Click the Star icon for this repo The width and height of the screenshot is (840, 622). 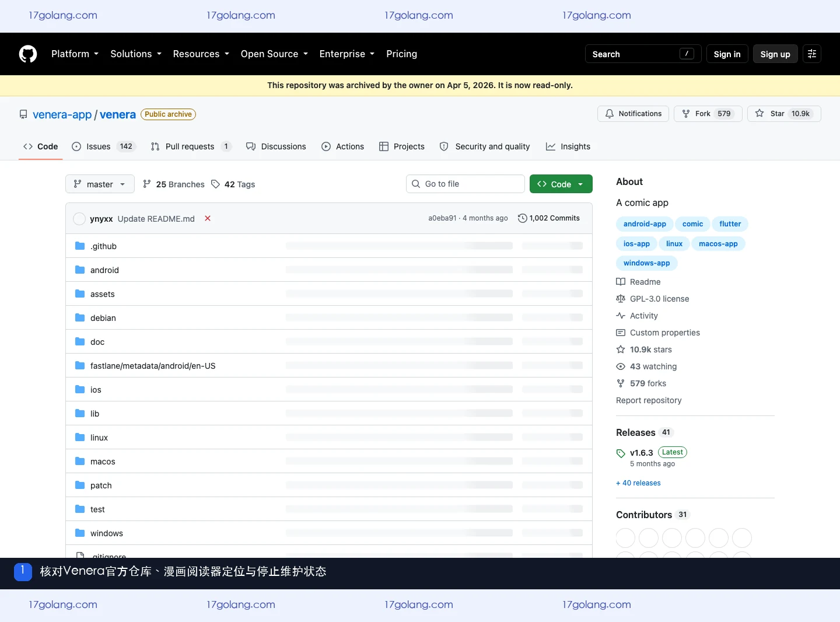click(759, 114)
